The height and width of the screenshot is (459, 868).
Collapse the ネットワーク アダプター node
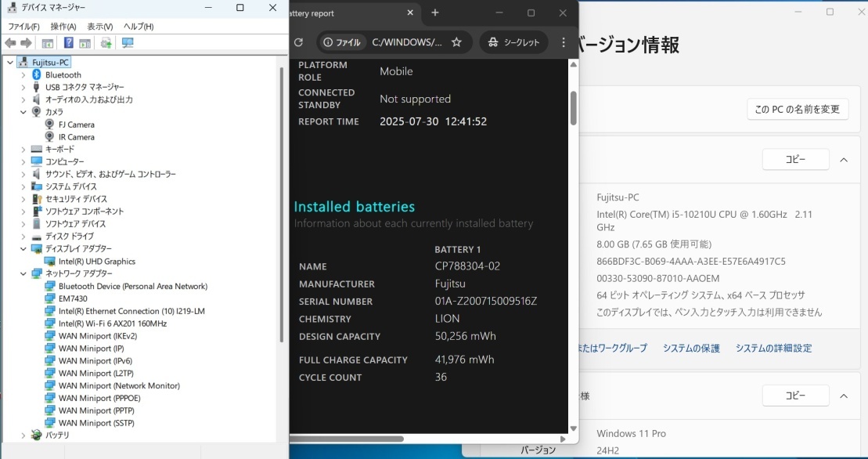tap(23, 273)
